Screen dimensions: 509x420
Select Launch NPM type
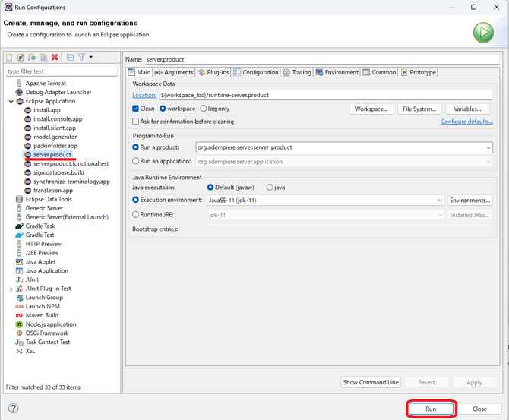[x=43, y=306]
